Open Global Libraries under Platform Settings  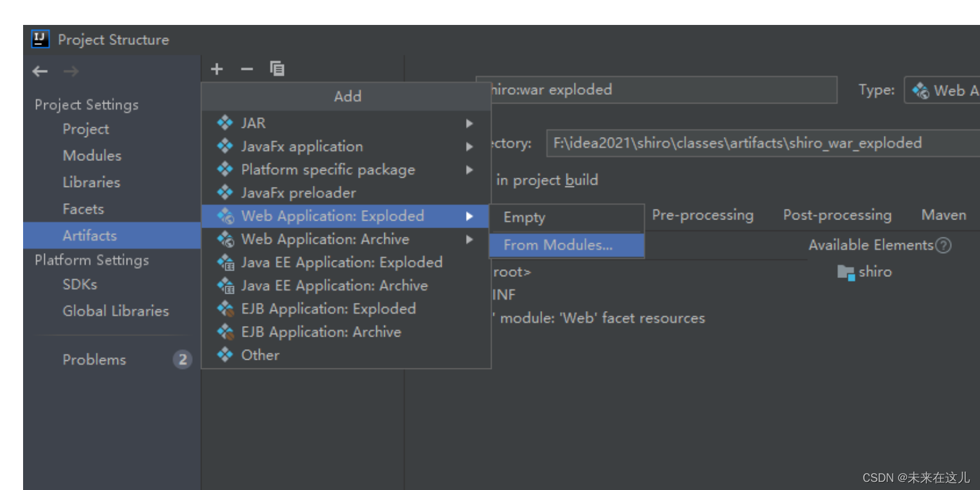pyautogui.click(x=115, y=311)
